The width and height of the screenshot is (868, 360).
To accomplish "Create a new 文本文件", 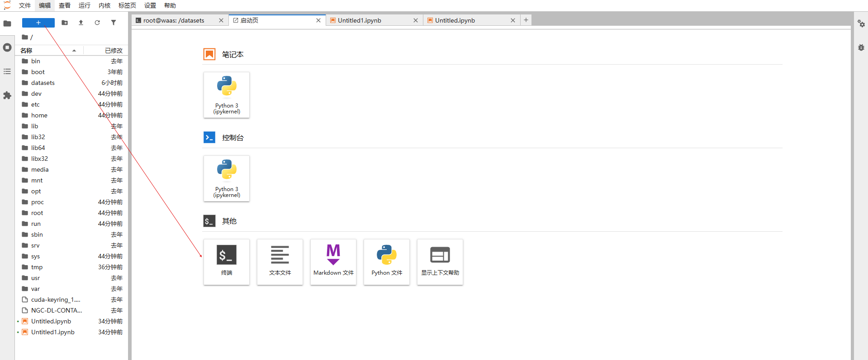I will click(x=280, y=262).
